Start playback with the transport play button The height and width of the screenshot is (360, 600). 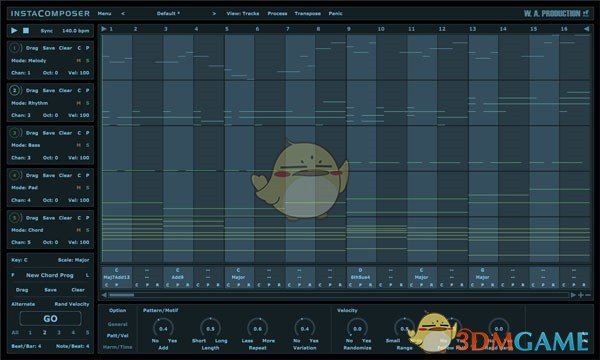coord(14,30)
